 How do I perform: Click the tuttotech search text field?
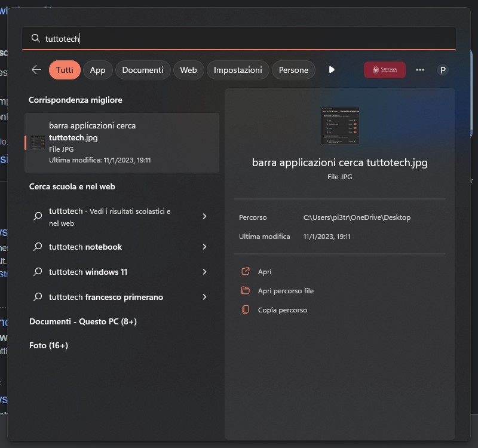tap(239, 39)
